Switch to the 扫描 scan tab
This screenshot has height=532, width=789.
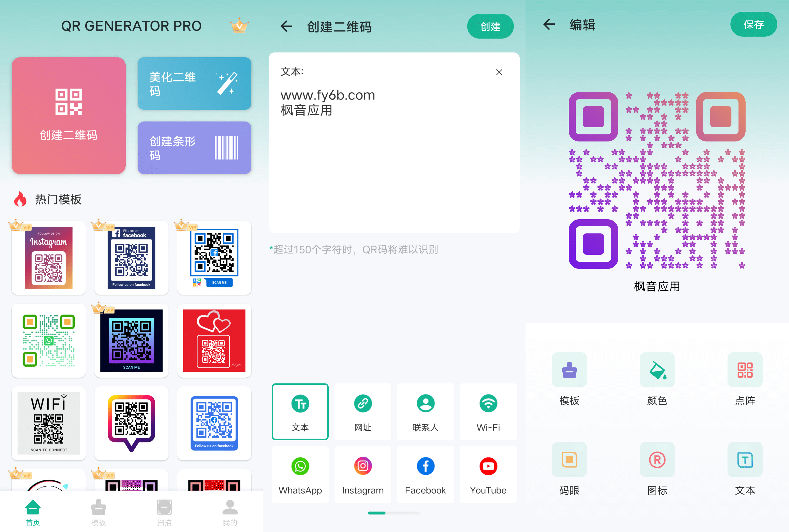(x=164, y=513)
